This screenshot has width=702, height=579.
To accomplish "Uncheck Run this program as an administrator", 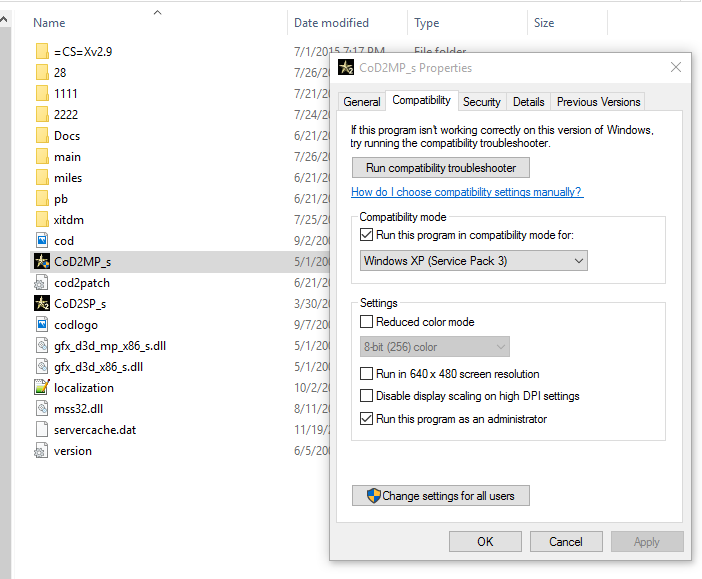I will tap(366, 419).
